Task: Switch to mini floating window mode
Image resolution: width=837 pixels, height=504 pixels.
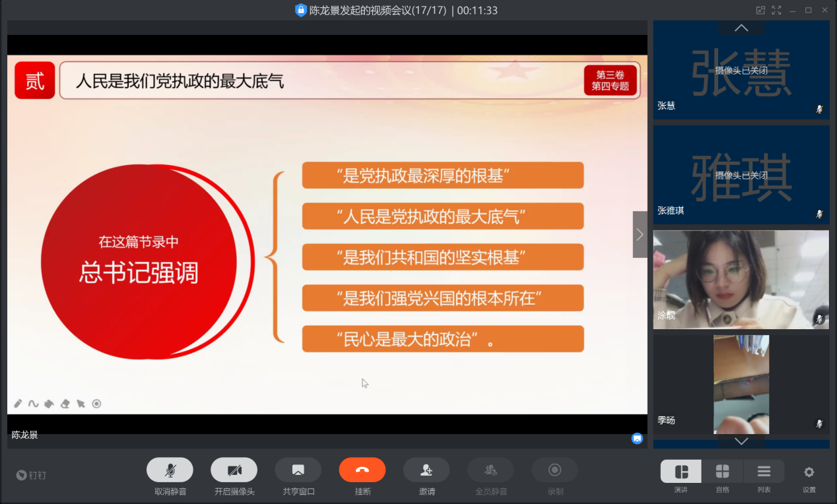Action: click(760, 10)
